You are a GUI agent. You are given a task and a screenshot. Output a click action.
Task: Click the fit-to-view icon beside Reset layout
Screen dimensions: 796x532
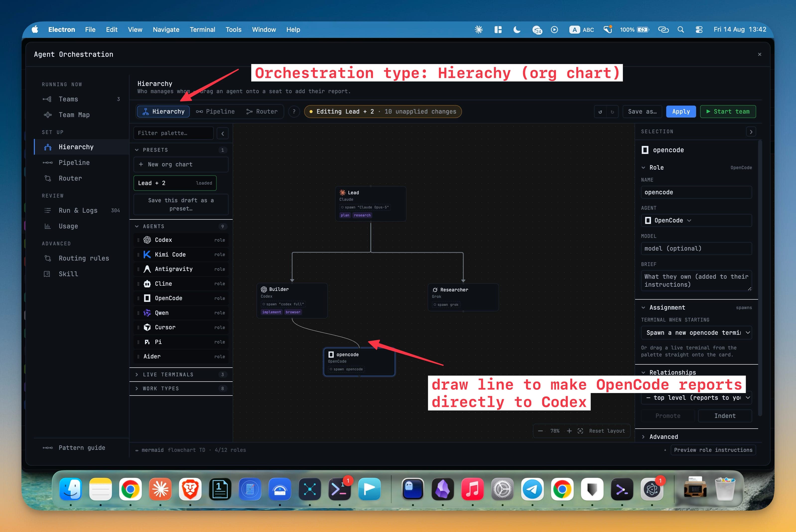tap(581, 431)
